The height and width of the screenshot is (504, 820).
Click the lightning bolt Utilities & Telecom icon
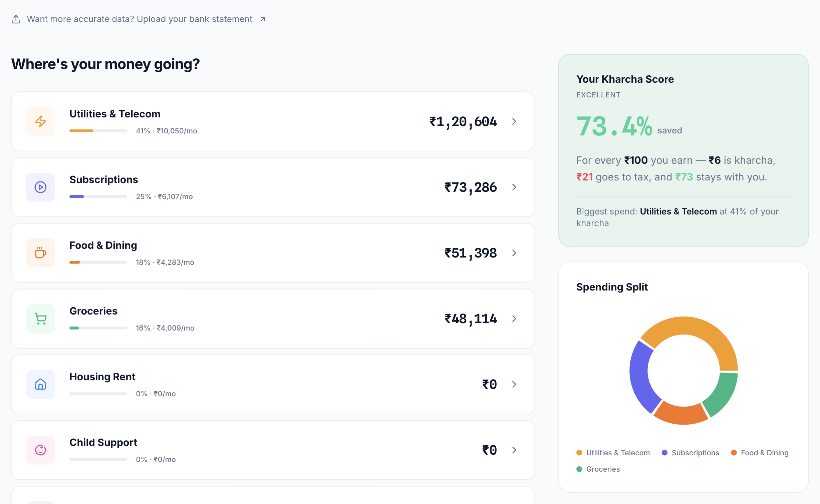pyautogui.click(x=40, y=121)
